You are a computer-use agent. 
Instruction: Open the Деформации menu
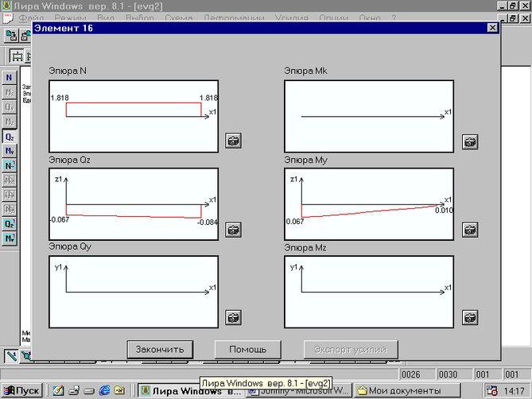pos(234,17)
